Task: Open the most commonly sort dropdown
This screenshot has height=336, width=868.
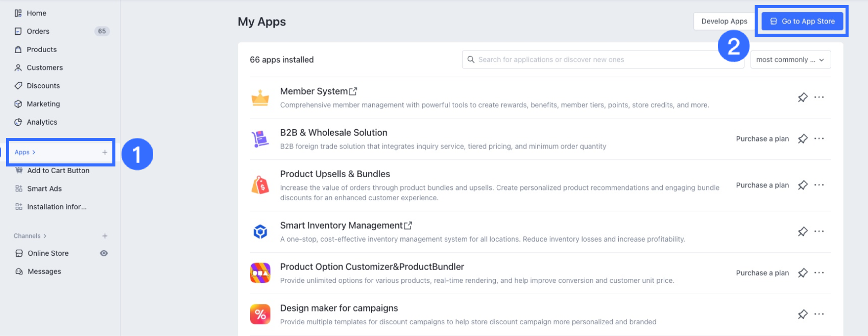Action: tap(790, 60)
